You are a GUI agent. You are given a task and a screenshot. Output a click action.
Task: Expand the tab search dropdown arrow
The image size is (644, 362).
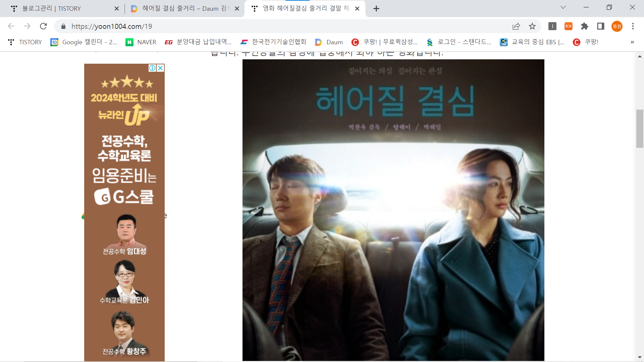coord(563,7)
